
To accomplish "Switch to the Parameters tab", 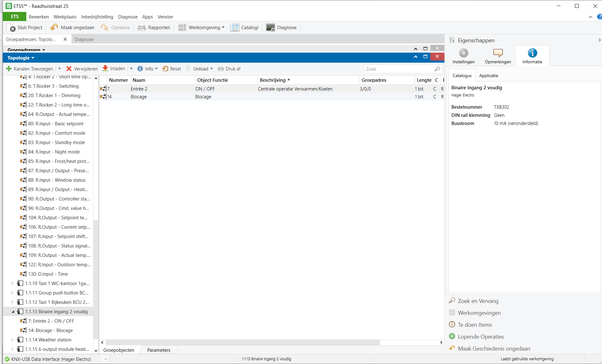I will pyautogui.click(x=159, y=350).
